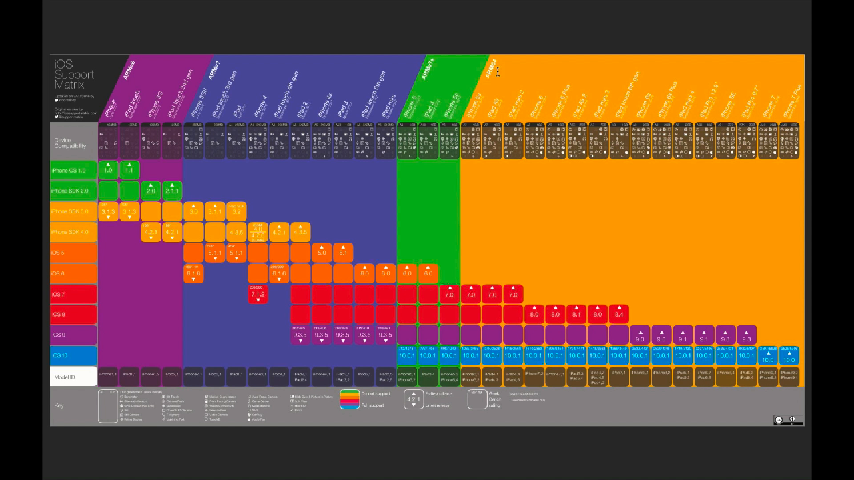
Task: Select the white 'Model ID' row label
Action: (x=74, y=376)
